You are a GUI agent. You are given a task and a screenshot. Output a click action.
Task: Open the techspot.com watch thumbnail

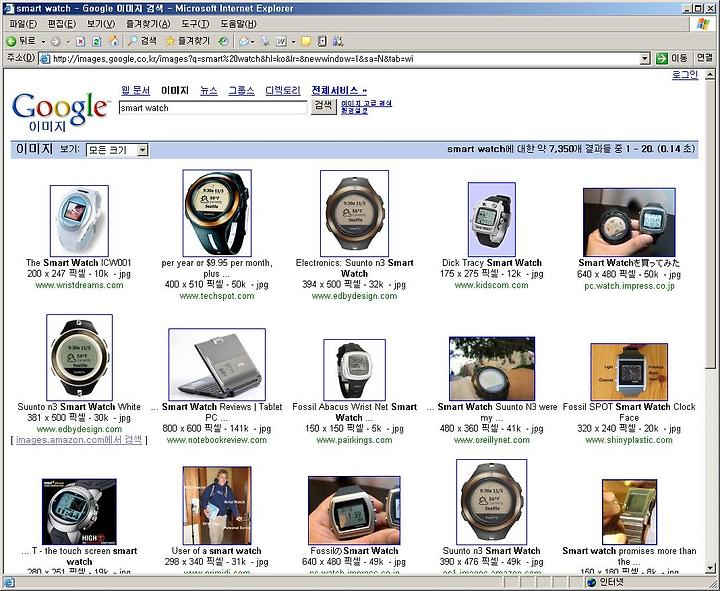coord(217,213)
